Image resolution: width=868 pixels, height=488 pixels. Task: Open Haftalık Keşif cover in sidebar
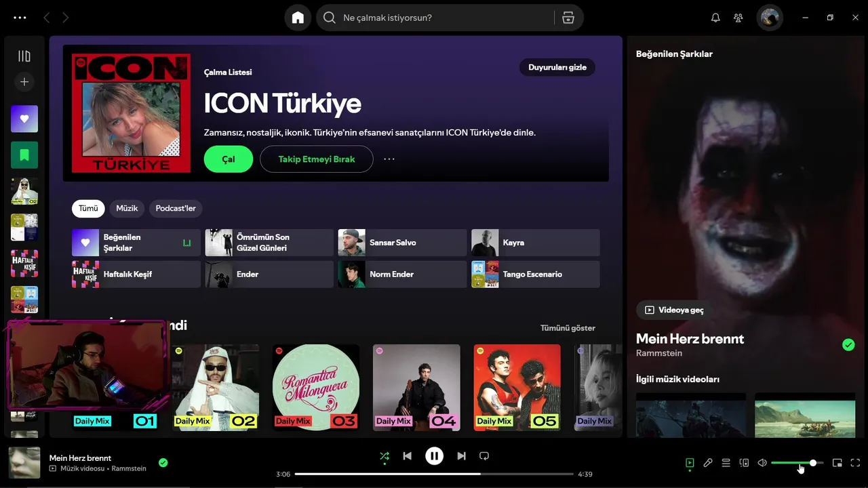(24, 264)
